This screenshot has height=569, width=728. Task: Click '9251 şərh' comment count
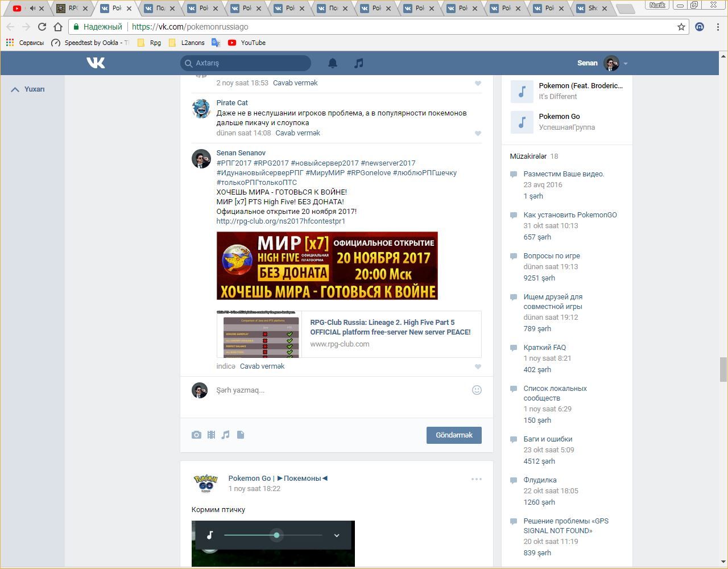coord(539,278)
